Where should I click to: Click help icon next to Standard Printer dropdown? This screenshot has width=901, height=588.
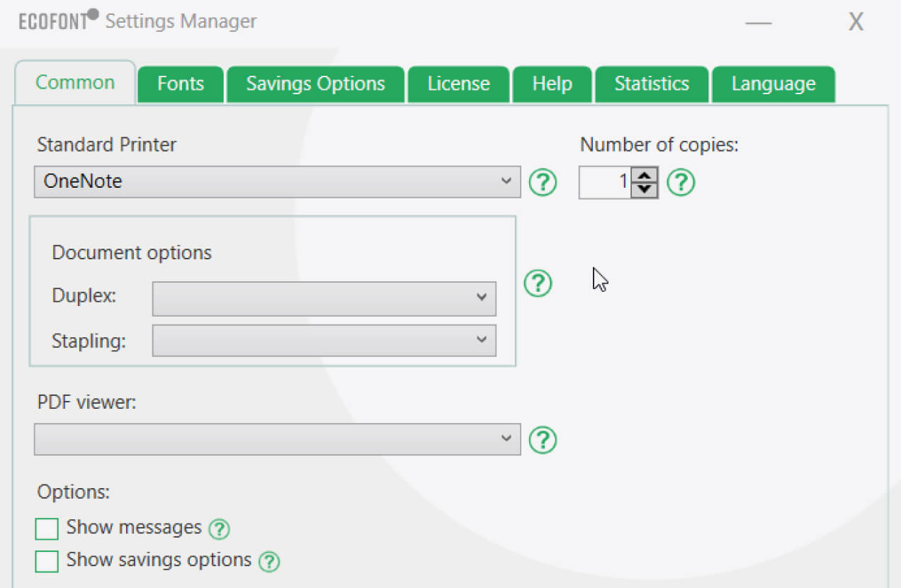(543, 183)
